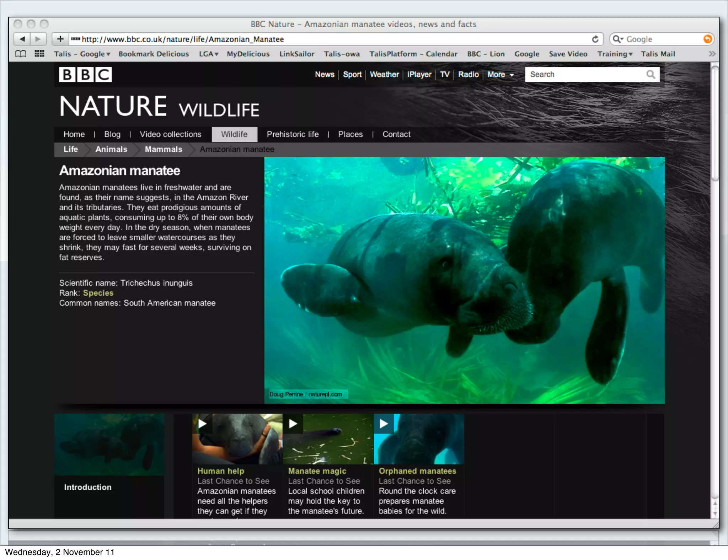728x560 pixels.
Task: Click the BBC logo
Action: [85, 75]
